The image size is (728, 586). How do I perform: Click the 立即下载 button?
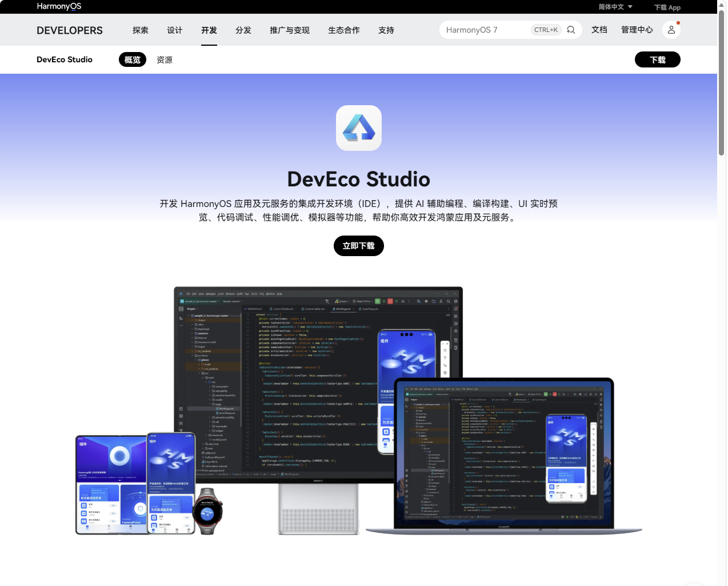(x=359, y=246)
